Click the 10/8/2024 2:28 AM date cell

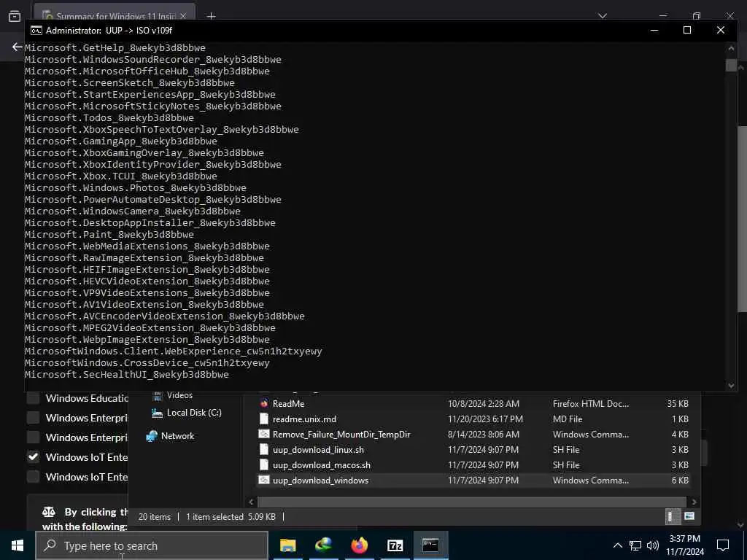click(483, 403)
